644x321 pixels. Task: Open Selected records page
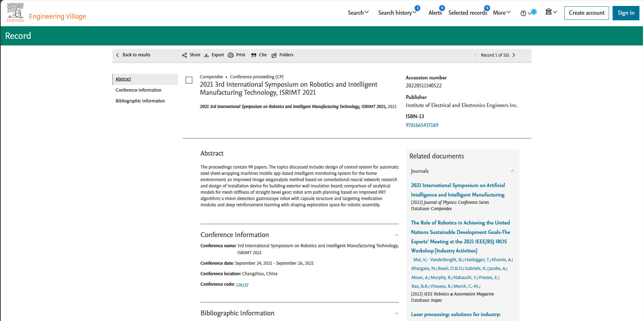click(x=468, y=13)
